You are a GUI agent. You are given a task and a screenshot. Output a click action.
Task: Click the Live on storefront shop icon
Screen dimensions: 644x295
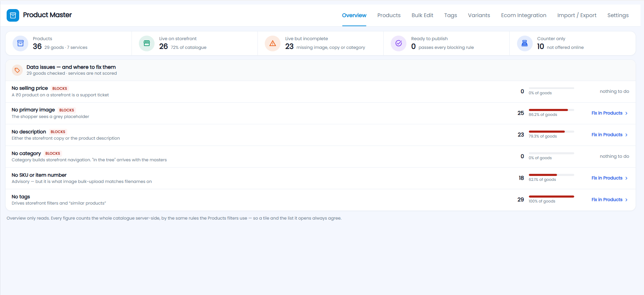(147, 43)
